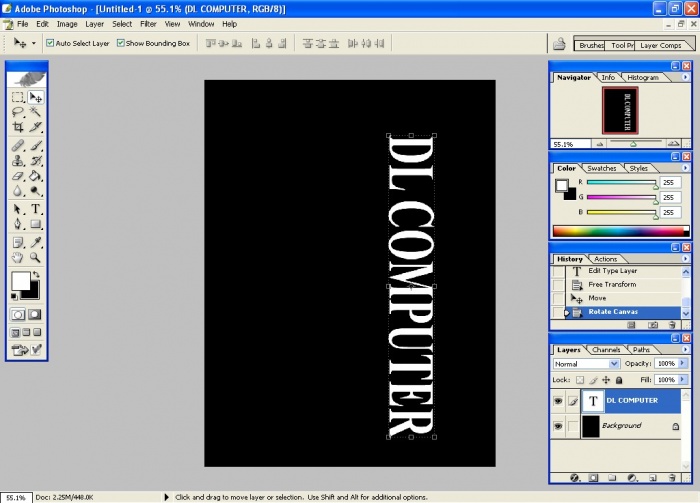Swap foreground and background colors
This screenshot has width=700, height=503.
click(36, 274)
